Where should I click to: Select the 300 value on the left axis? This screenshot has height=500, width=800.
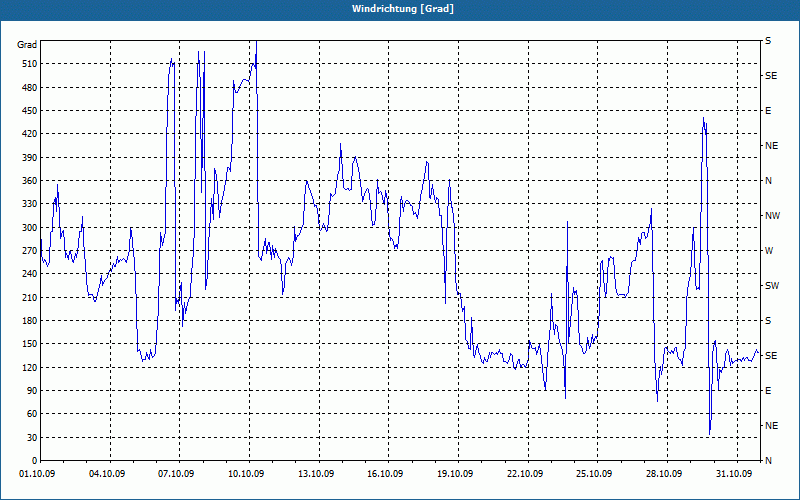30,228
